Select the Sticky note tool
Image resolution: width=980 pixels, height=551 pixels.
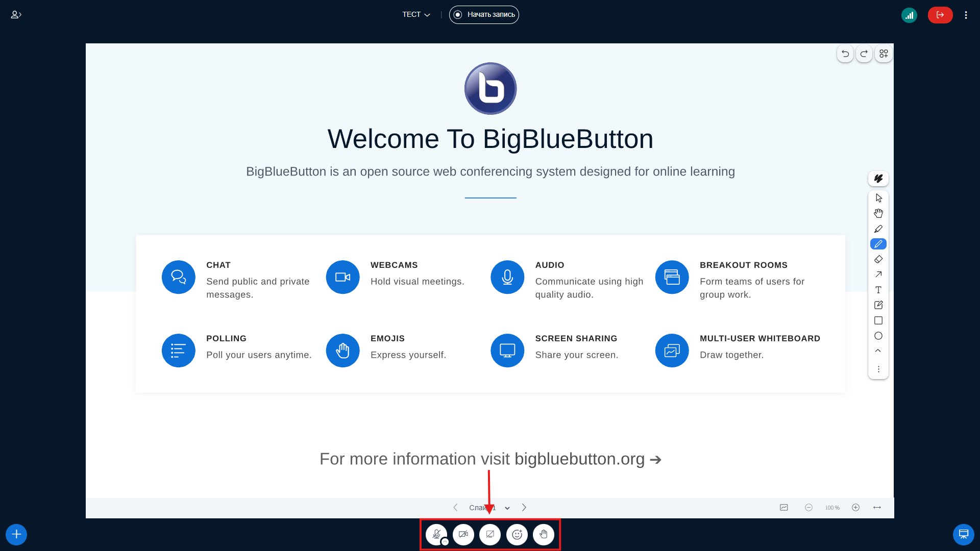(878, 305)
